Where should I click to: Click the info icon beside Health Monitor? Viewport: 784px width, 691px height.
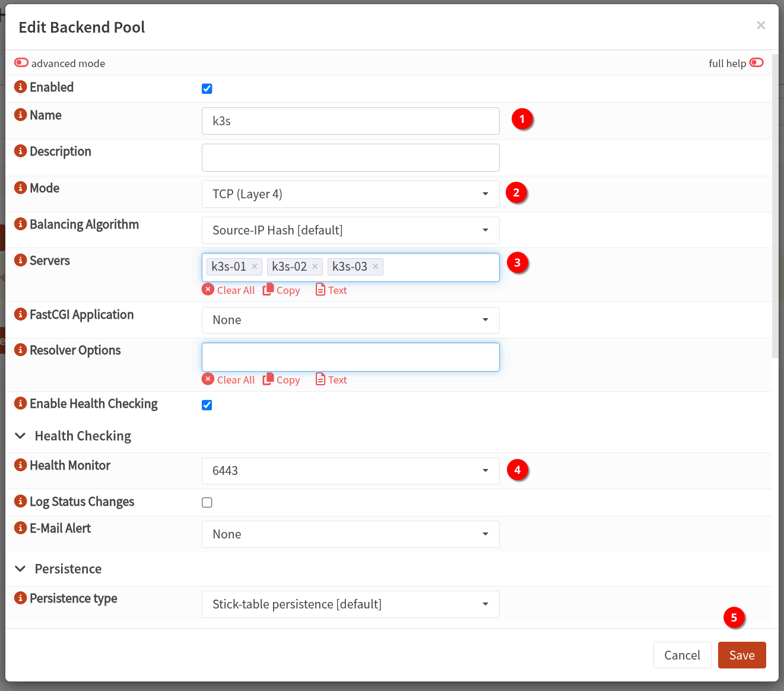point(20,465)
